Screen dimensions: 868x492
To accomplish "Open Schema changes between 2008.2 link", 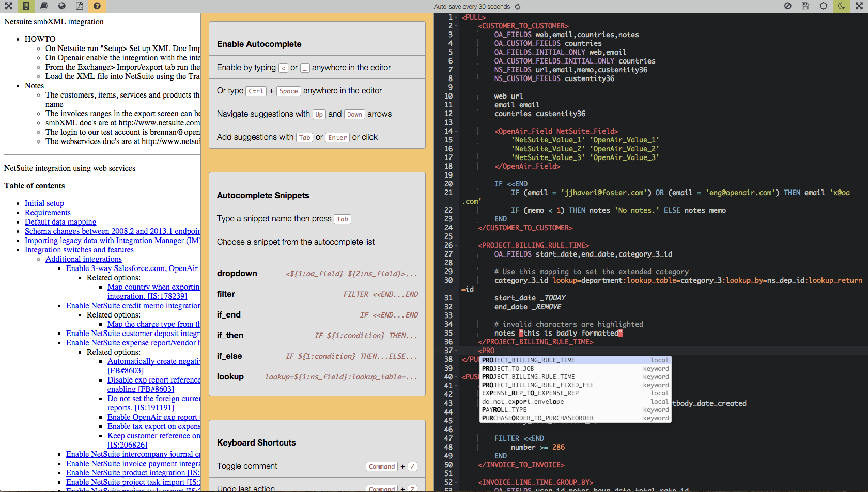I will 113,231.
